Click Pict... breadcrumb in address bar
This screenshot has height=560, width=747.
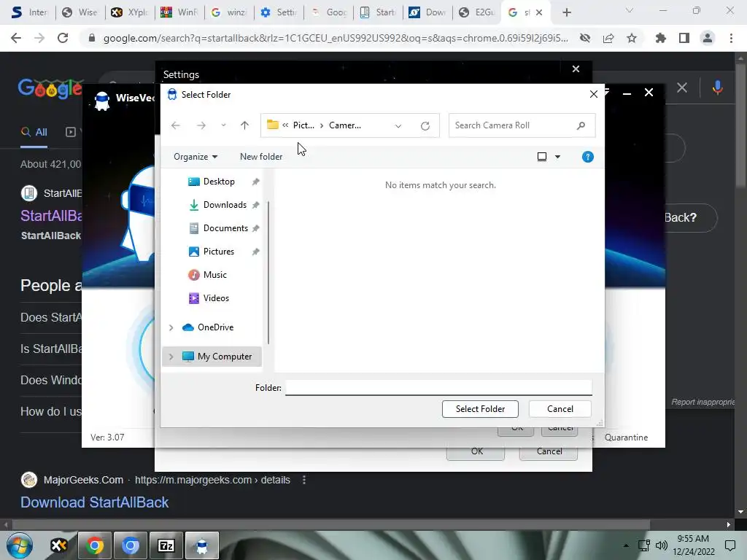303,125
